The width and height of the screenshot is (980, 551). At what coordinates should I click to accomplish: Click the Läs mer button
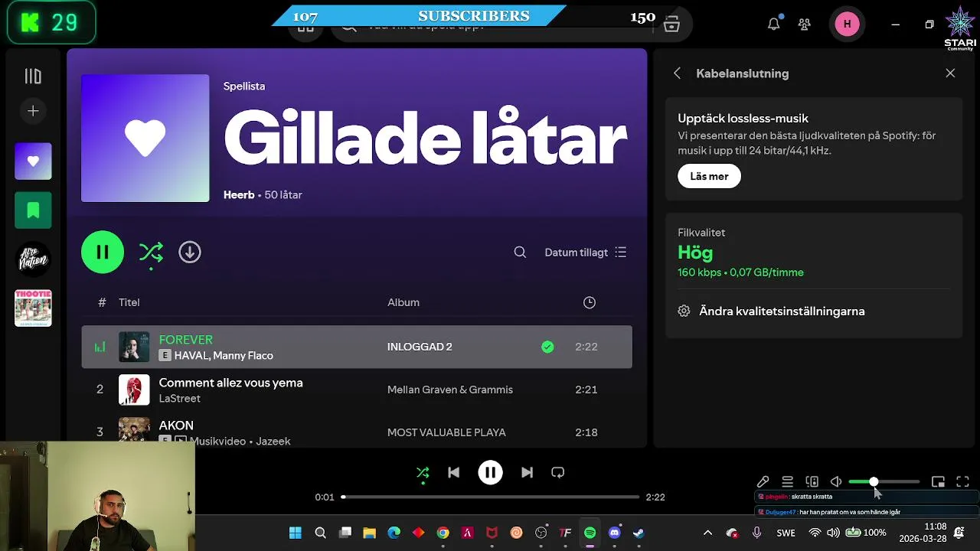coord(709,176)
